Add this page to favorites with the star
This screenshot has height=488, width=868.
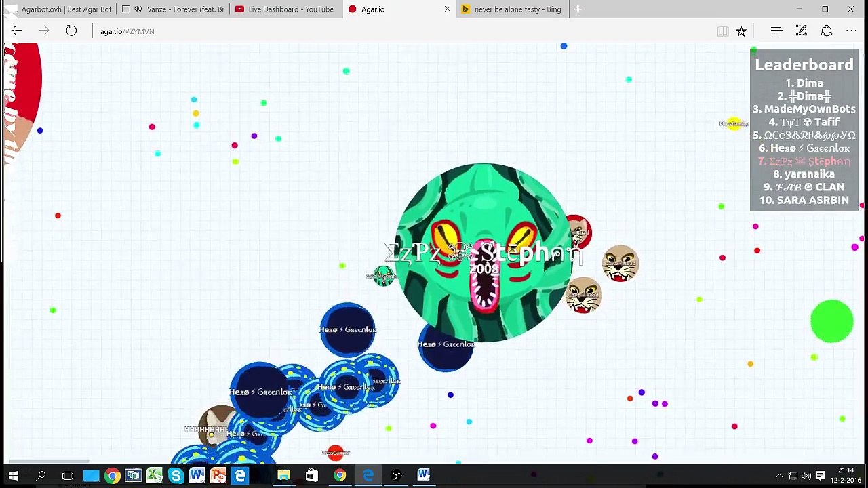coord(741,31)
